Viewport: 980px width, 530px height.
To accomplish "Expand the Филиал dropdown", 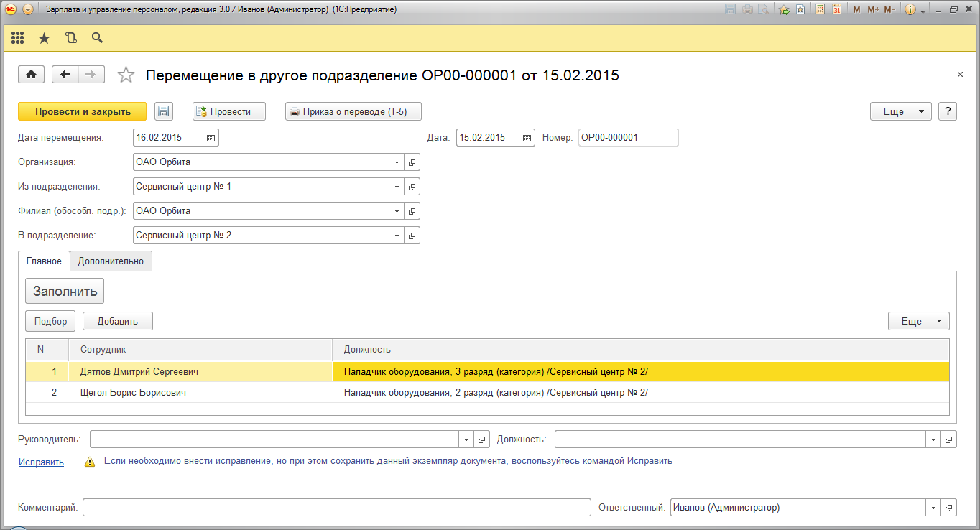I will coord(397,211).
